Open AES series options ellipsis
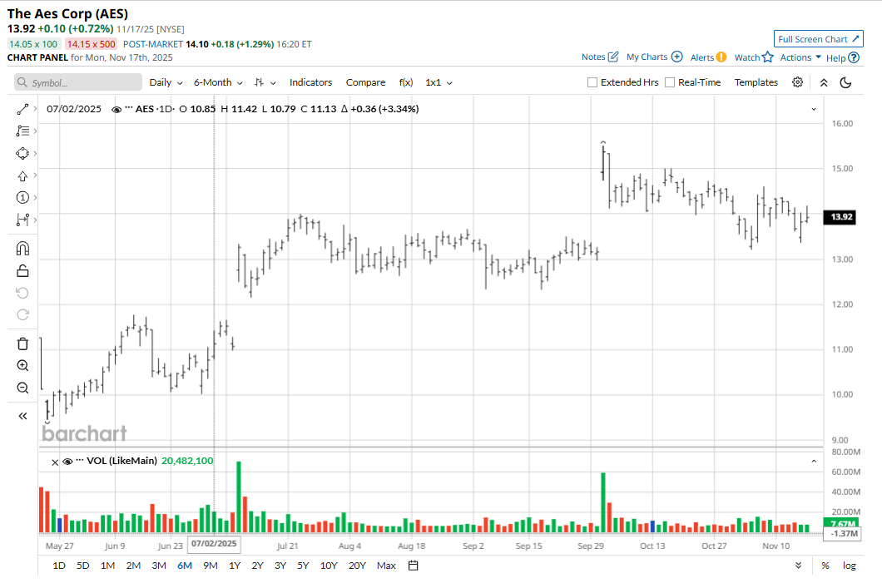Viewport: 882px width, 588px height. [x=128, y=108]
